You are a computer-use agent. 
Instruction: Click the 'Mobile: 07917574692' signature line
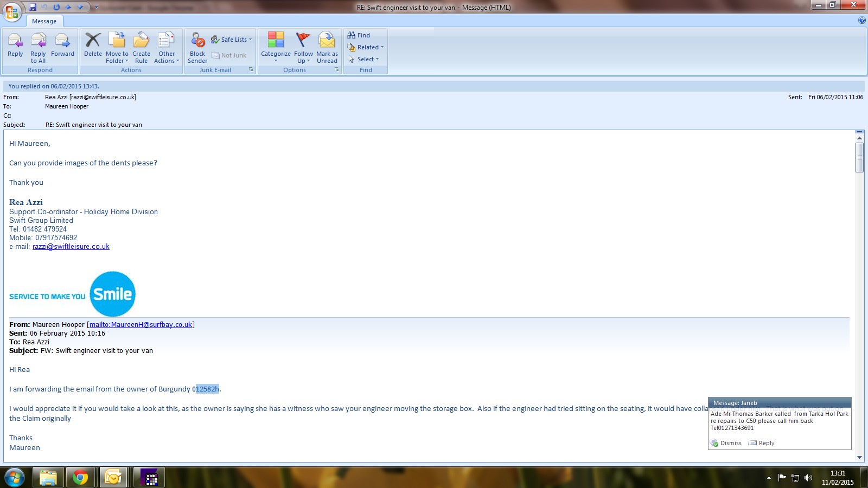(43, 237)
